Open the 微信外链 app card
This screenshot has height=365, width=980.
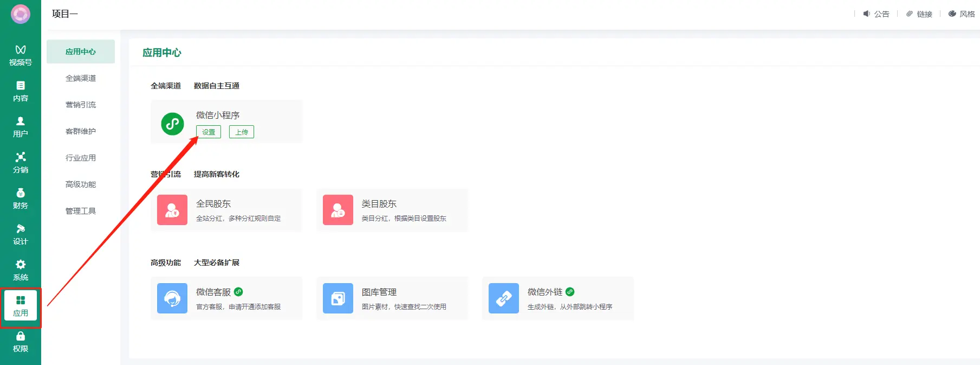coord(557,298)
